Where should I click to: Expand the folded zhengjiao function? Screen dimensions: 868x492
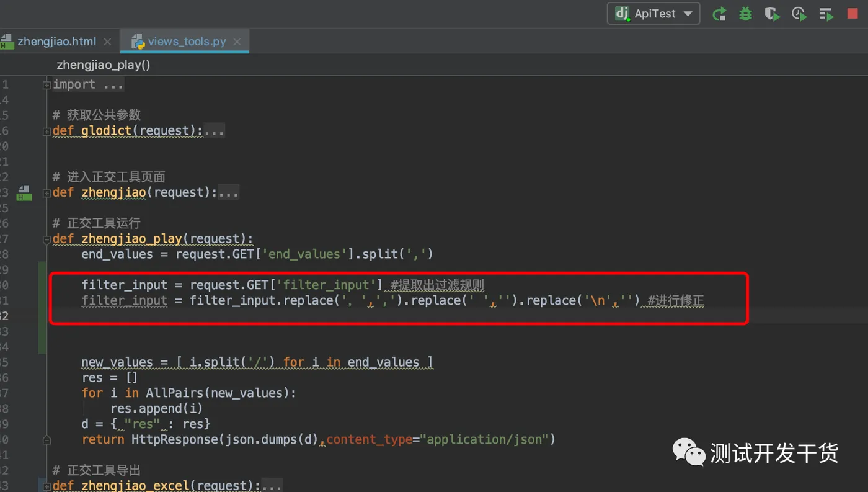46,193
